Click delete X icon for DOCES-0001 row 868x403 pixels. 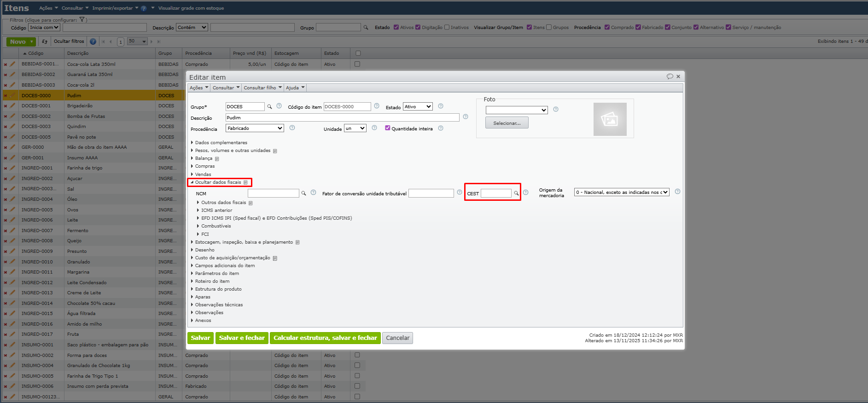[6, 106]
